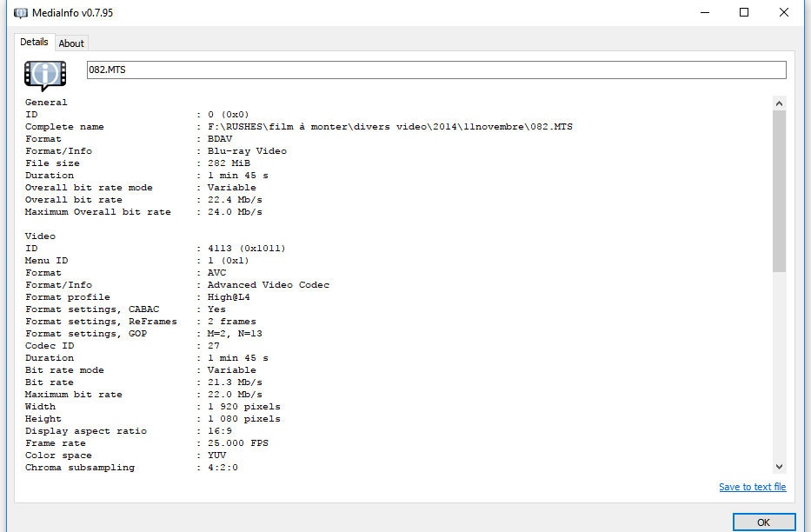Confirm with the OK button
This screenshot has height=532, width=811.
point(764,522)
